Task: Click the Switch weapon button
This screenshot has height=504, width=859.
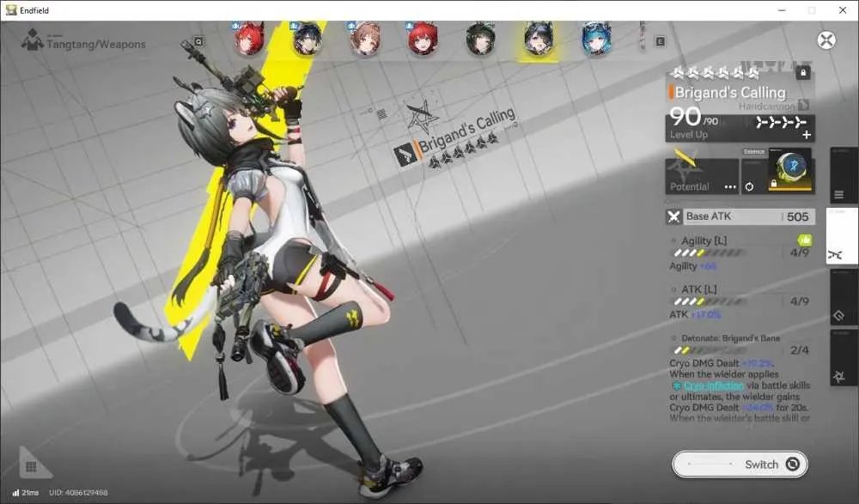Action: click(740, 465)
